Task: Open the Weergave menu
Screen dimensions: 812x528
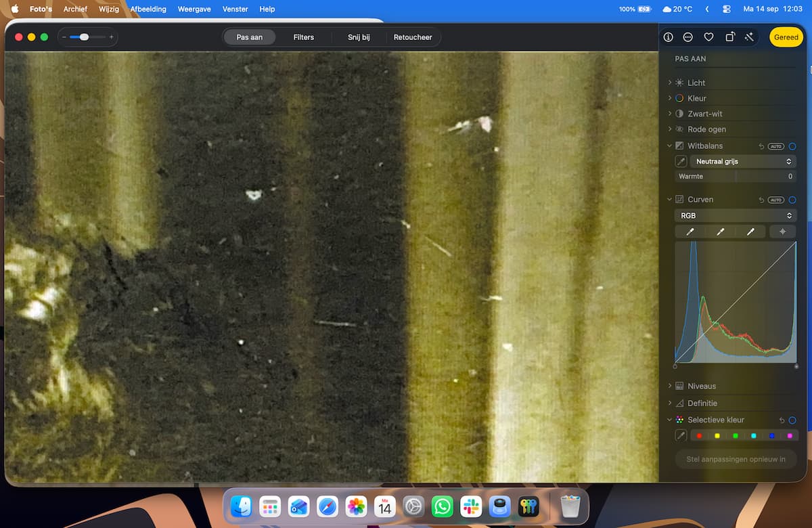Action: [x=194, y=9]
